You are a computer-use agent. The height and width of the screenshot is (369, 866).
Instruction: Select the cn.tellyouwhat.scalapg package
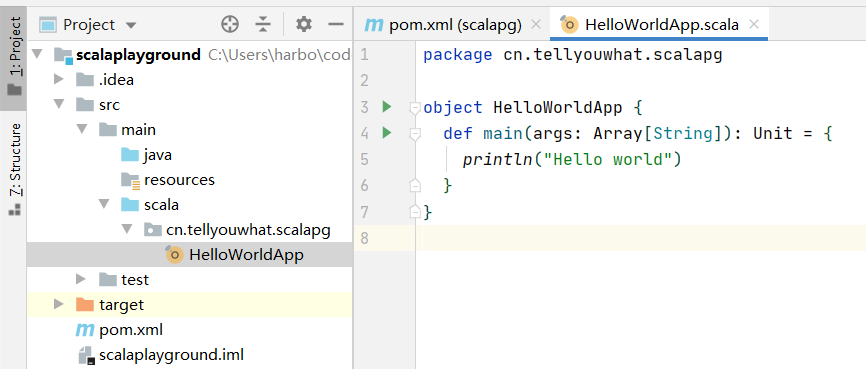(248, 230)
